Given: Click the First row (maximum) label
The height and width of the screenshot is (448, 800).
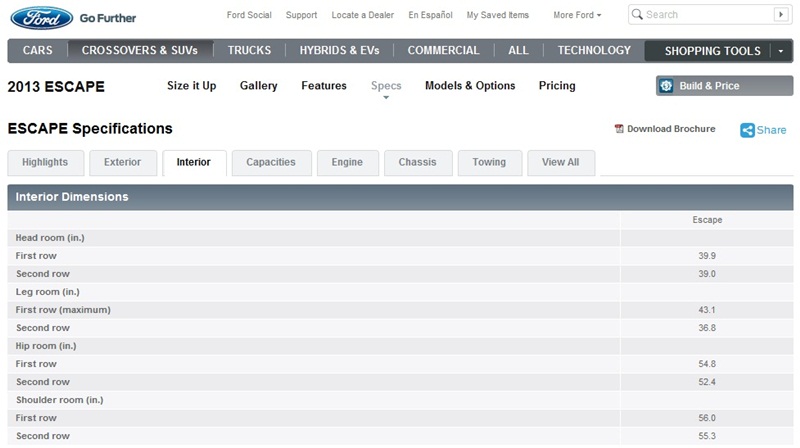Looking at the screenshot, I should coord(63,310).
